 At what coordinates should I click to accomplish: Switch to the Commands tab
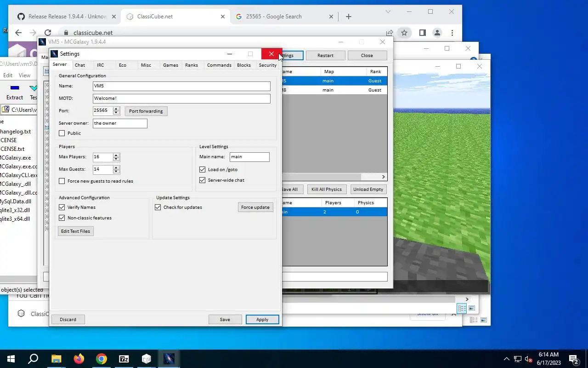click(x=219, y=65)
